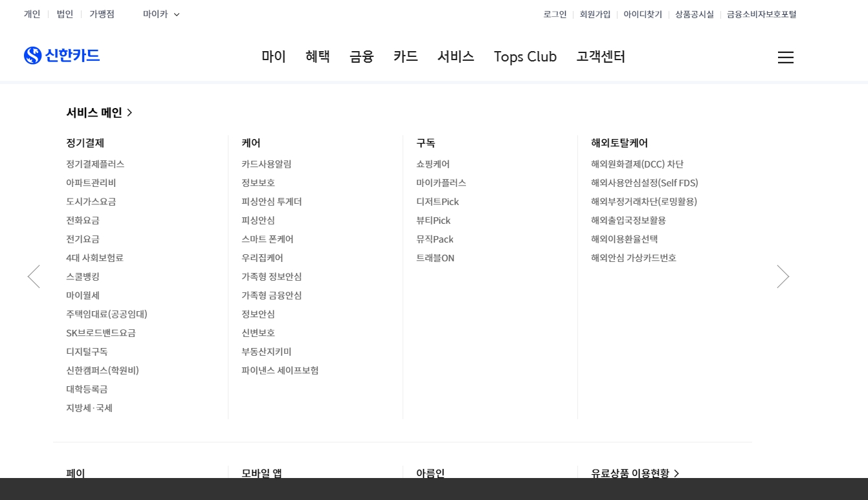Viewport: 868px width, 500px height.
Task: Open the Tops Club menu
Action: coord(526,57)
